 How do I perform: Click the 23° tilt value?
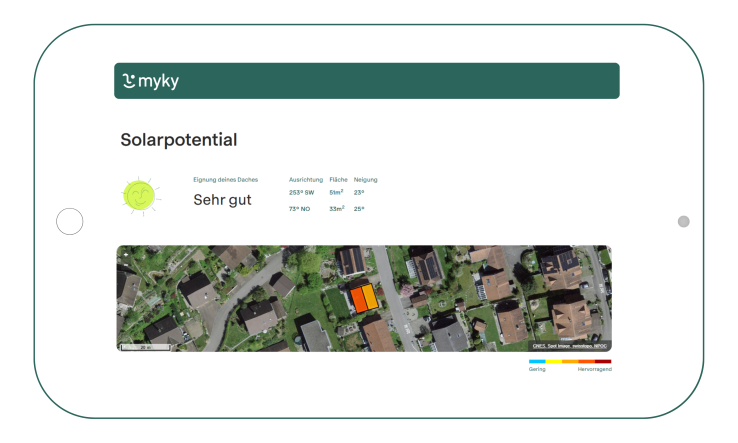point(359,193)
